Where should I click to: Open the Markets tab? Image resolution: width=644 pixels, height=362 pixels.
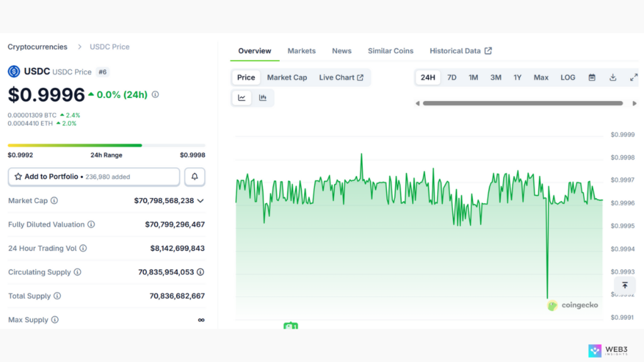click(x=301, y=51)
